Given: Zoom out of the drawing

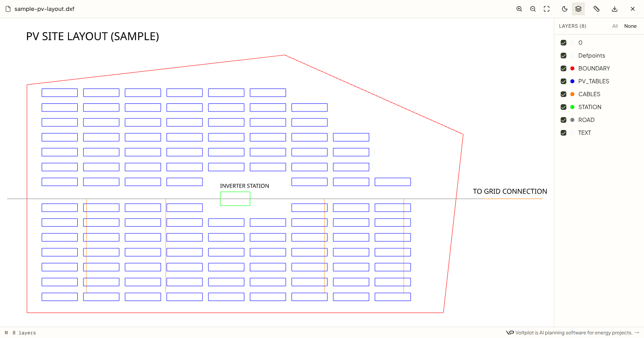Looking at the screenshot, I should 533,9.
